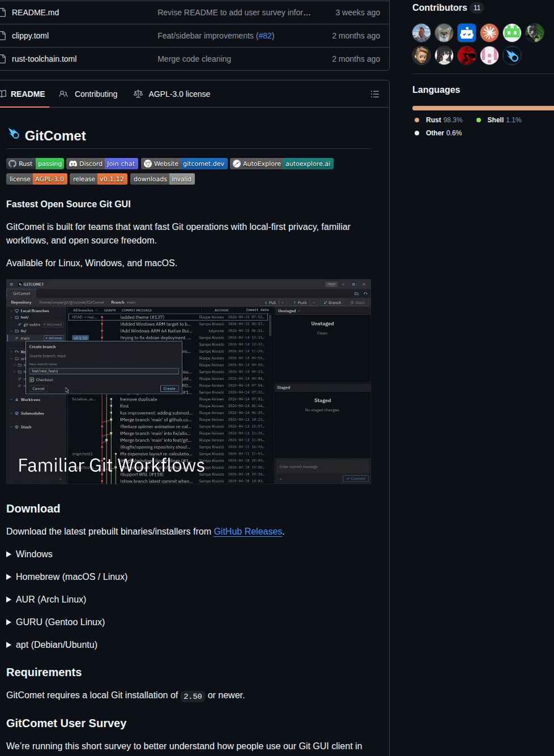Click the Rust 98.3% language link
Image resolution: width=554 pixels, height=756 pixels.
pos(444,120)
